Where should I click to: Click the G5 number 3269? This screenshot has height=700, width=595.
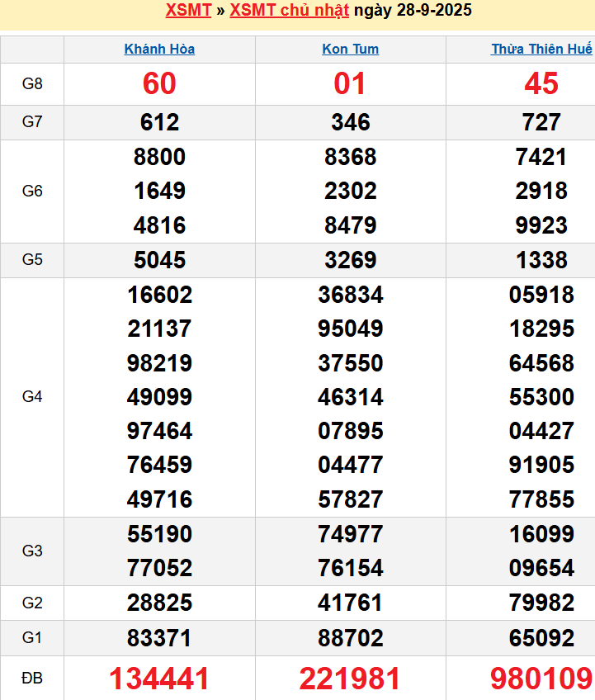(x=351, y=260)
